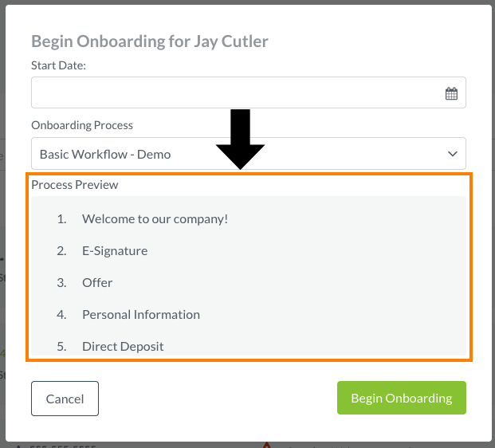The image size is (495, 448).
Task: Select the Offer step in preview
Action: pyautogui.click(x=97, y=282)
